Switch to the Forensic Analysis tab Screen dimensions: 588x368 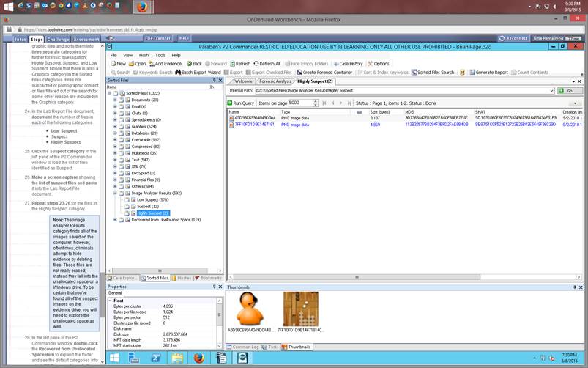coord(275,81)
